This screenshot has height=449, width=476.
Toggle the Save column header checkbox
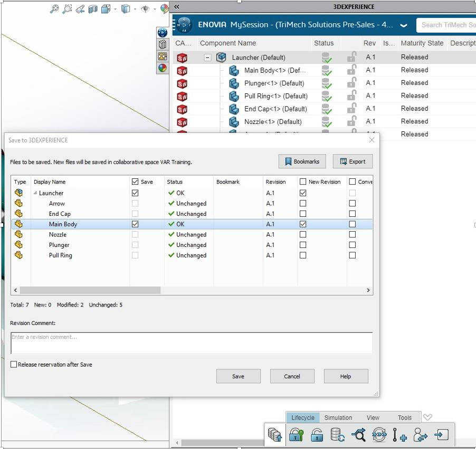tap(135, 181)
